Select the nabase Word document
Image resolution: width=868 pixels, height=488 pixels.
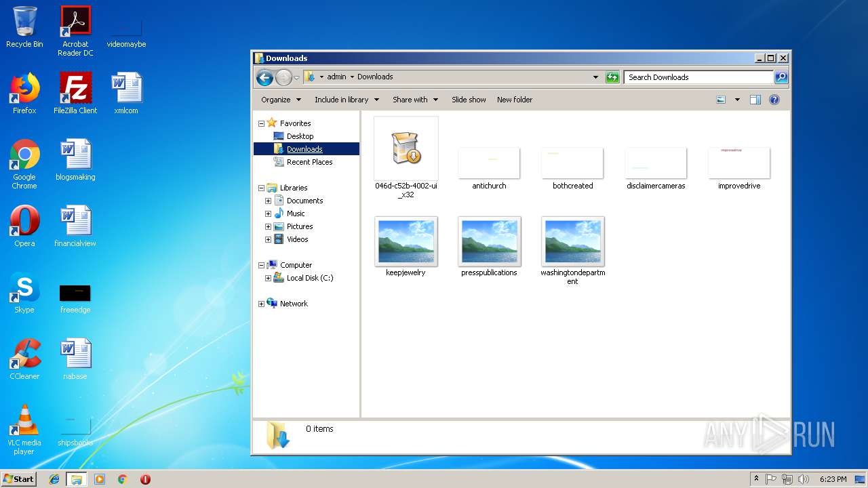click(75, 359)
